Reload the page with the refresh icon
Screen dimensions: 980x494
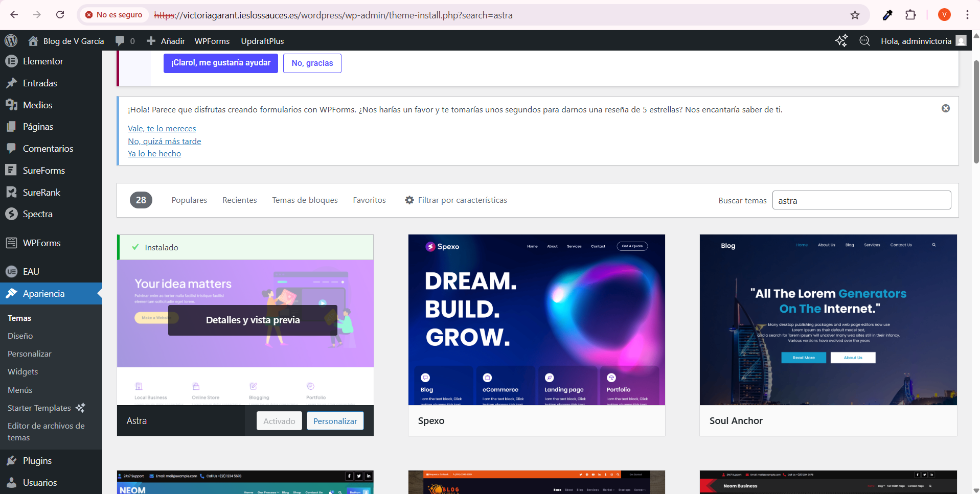(60, 15)
